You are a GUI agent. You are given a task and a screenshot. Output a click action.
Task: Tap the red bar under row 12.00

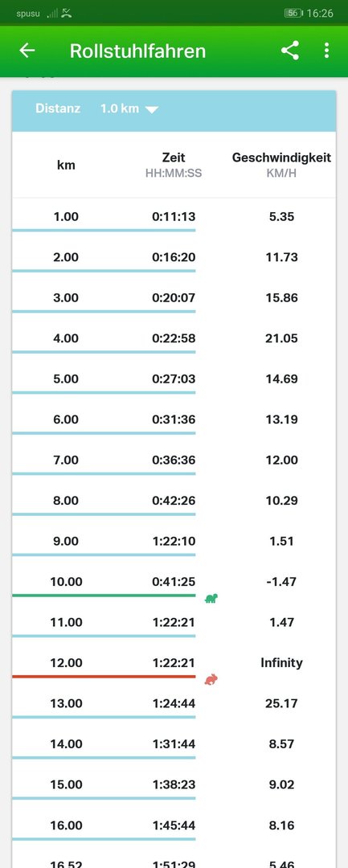coord(104,677)
